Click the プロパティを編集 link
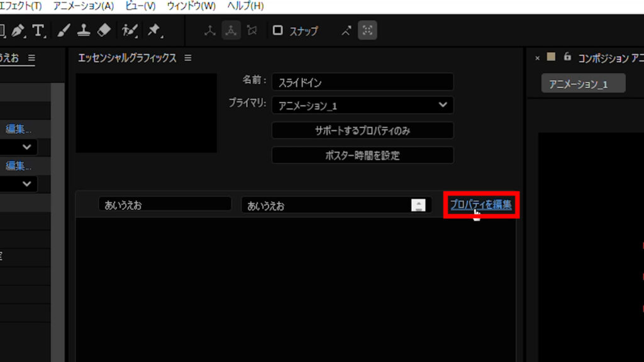Image resolution: width=644 pixels, height=362 pixels. pos(480,204)
